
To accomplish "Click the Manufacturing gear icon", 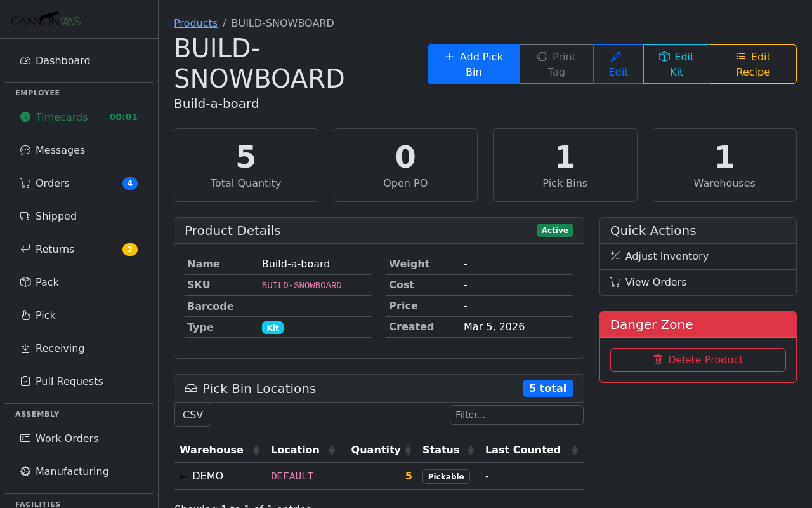I will click(25, 471).
